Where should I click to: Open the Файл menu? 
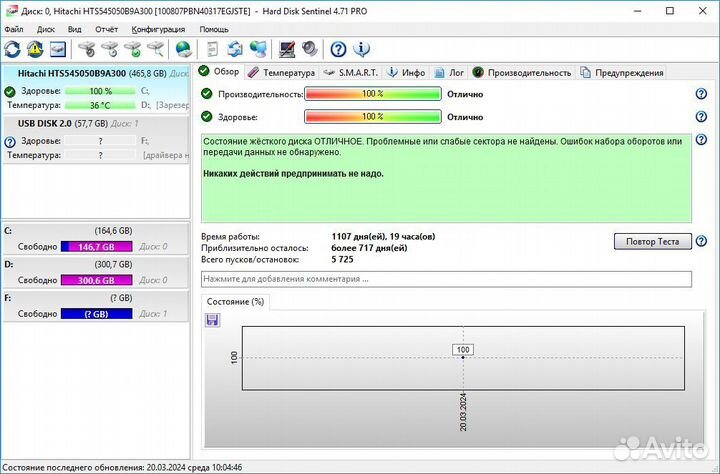tap(14, 29)
